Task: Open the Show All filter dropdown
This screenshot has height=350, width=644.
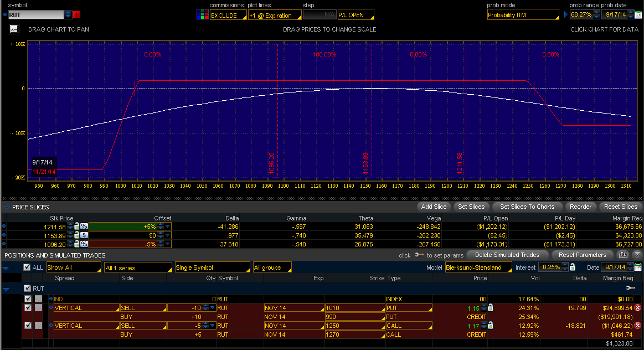Action: pyautogui.click(x=74, y=267)
